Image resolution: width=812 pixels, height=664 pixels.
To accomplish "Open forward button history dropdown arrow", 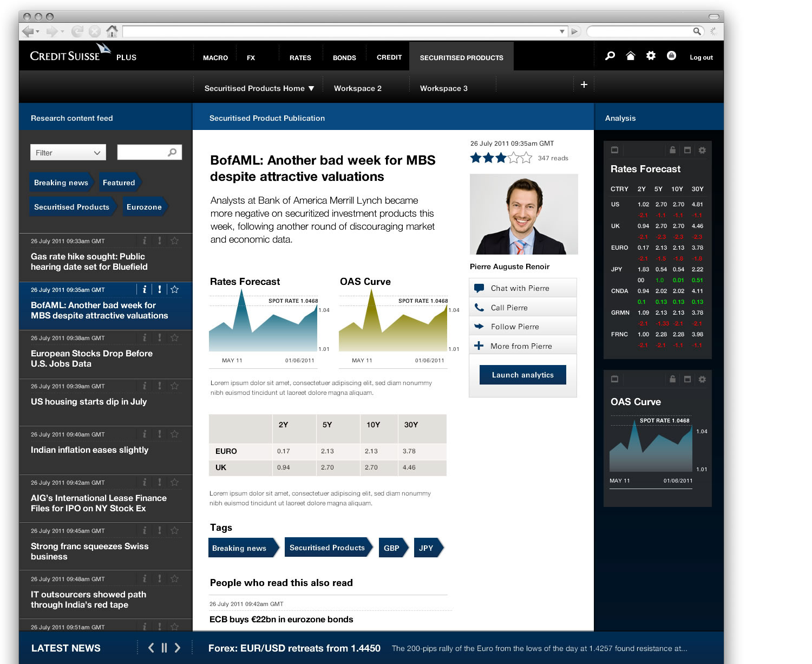I will 62,31.
